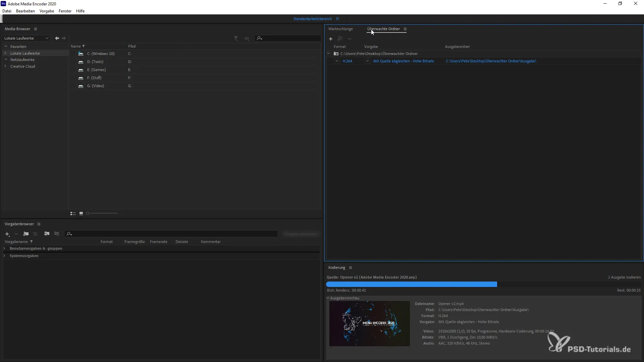Screen dimensions: 644x362
Task: Open the Mit Quelle abgleichen - Hohe Bitrate preset
Action: coord(404,61)
